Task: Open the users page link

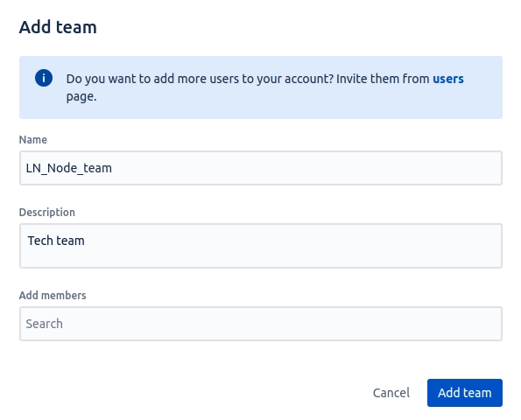Action: click(448, 79)
